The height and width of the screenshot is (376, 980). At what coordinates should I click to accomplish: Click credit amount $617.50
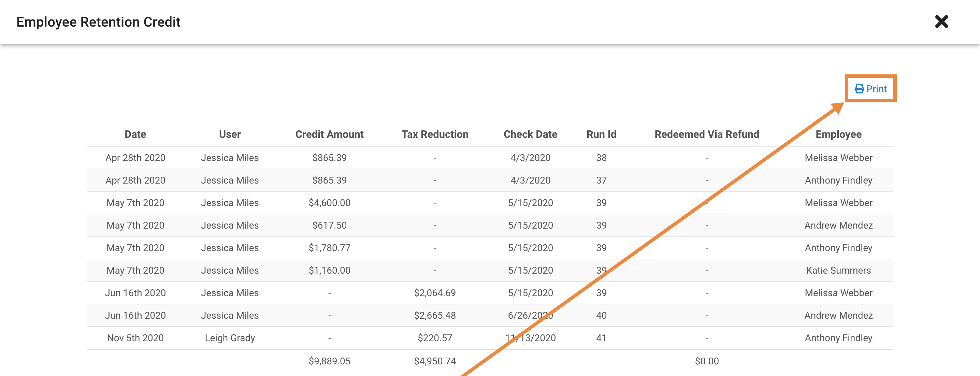(330, 225)
